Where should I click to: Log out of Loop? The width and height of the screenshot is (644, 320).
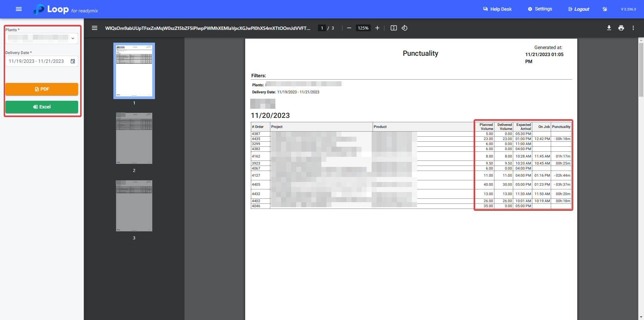click(x=579, y=9)
